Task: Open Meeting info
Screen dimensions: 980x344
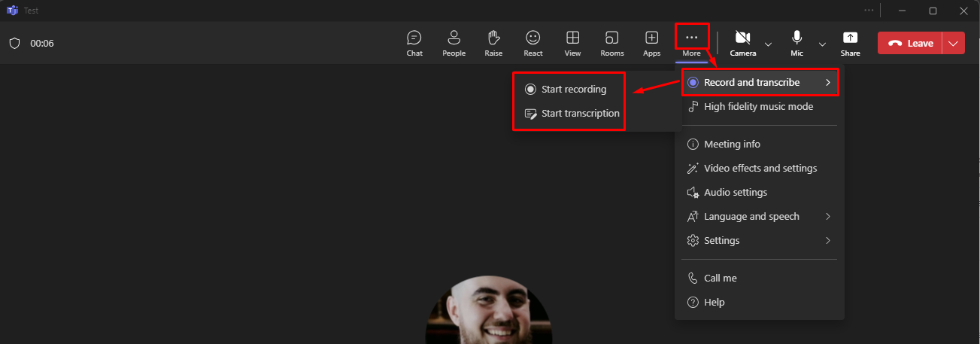Action: [760, 144]
